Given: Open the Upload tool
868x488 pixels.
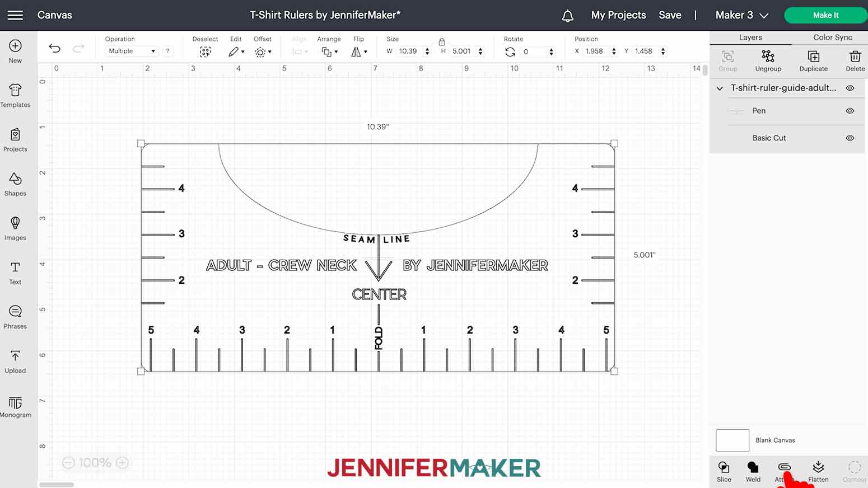Looking at the screenshot, I should [x=15, y=362].
